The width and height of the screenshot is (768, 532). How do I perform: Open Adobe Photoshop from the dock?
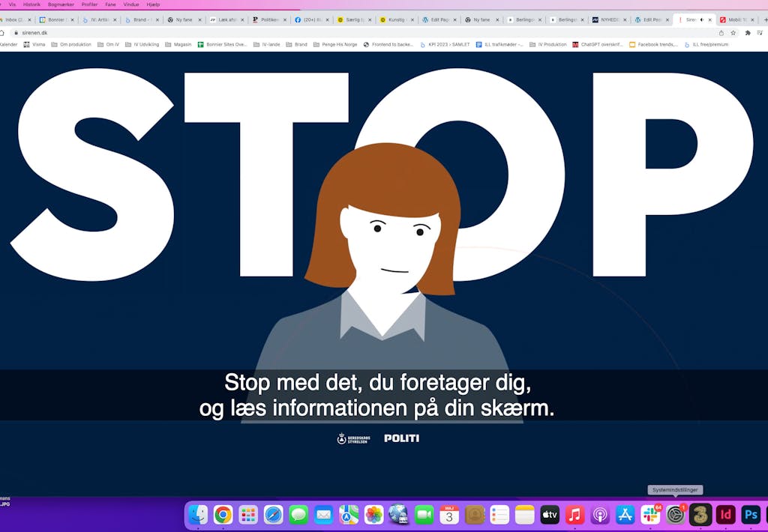click(750, 515)
